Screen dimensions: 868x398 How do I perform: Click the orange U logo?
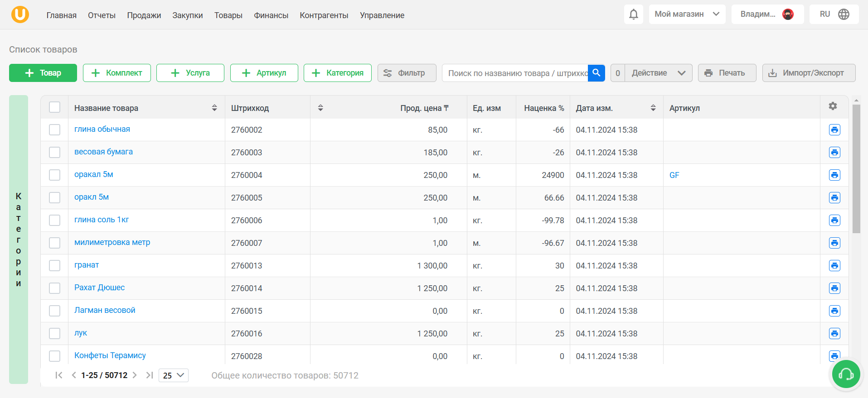click(x=20, y=14)
